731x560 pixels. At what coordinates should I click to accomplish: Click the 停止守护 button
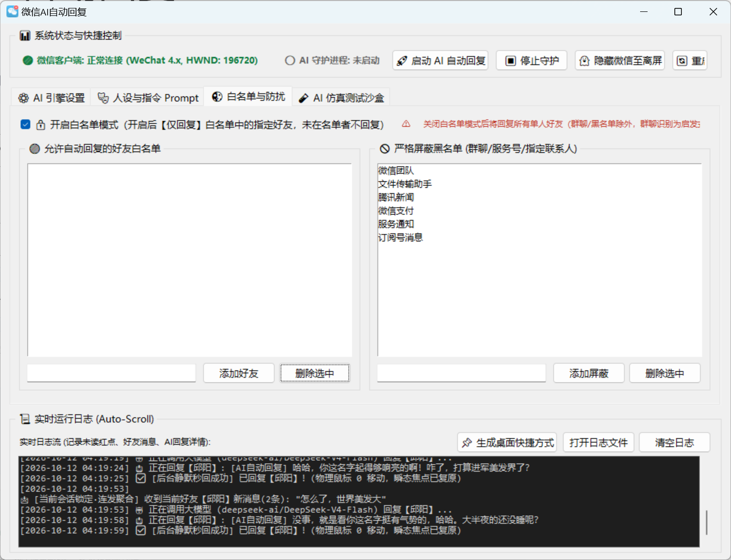[x=531, y=61]
